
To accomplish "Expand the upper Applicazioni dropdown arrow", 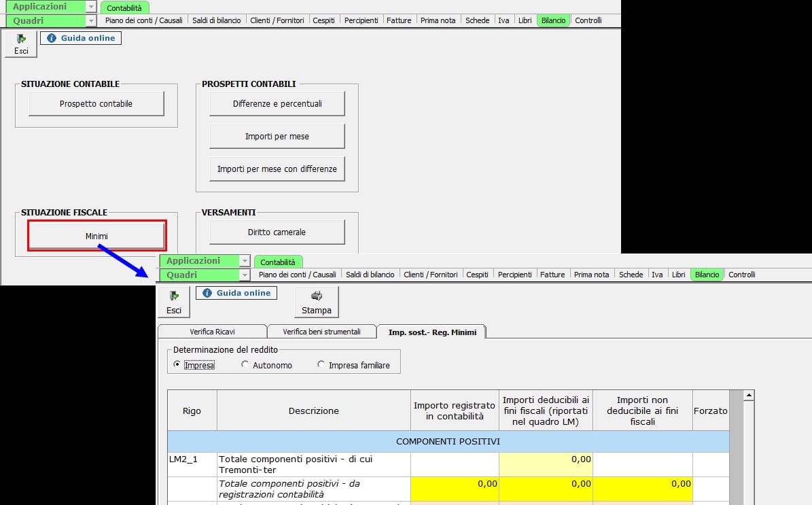I will 91,7.
